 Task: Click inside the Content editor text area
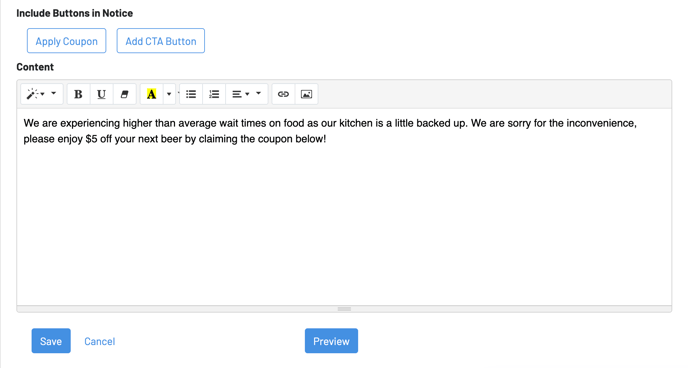pos(344,207)
